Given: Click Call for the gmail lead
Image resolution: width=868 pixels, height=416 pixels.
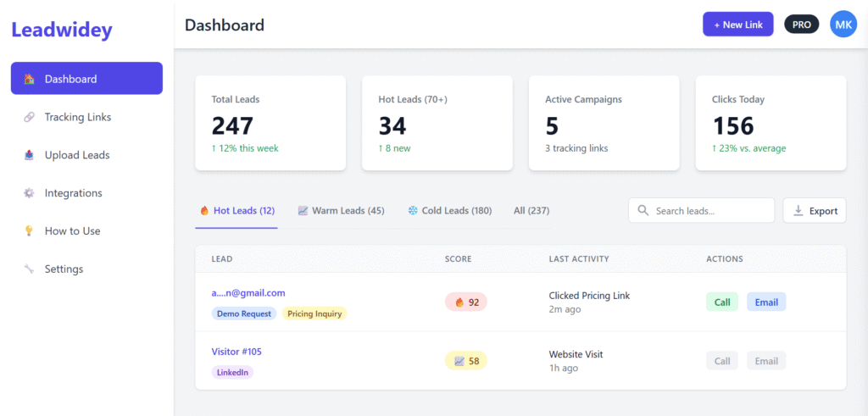Looking at the screenshot, I should click(721, 302).
